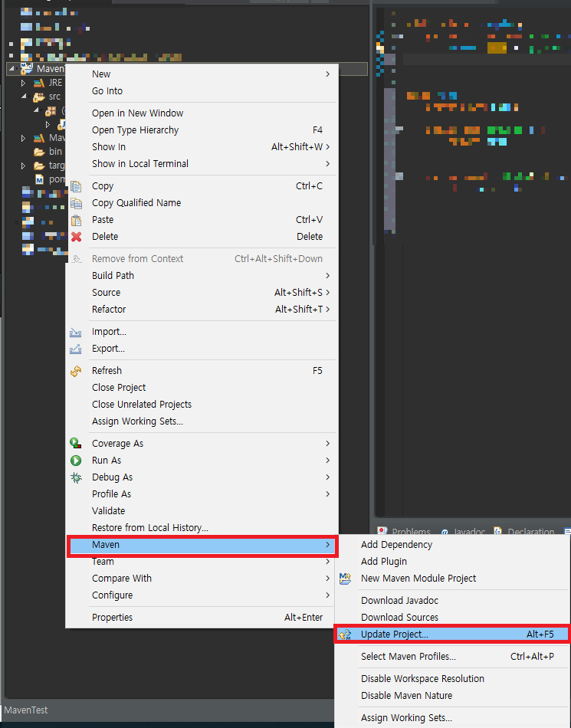This screenshot has height=728, width=571.
Task: Open the Refactor submenu arrow
Action: tap(328, 310)
